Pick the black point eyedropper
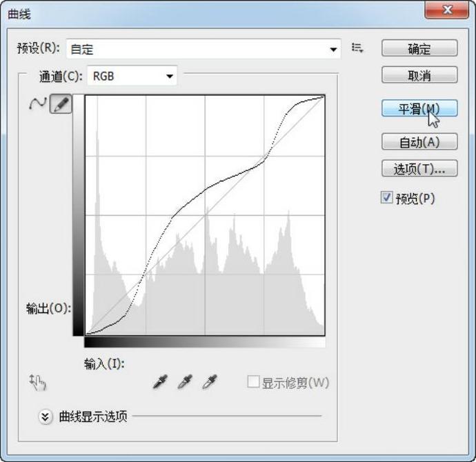 (x=160, y=382)
